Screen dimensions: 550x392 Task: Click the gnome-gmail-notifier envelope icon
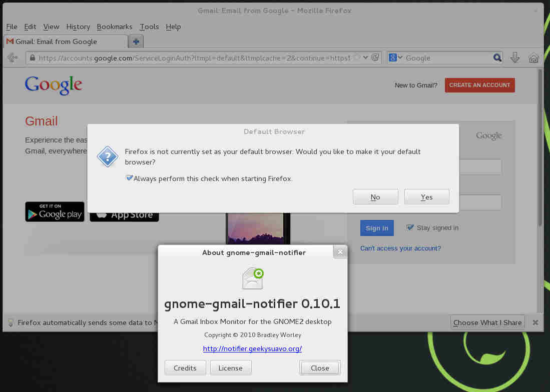click(253, 278)
